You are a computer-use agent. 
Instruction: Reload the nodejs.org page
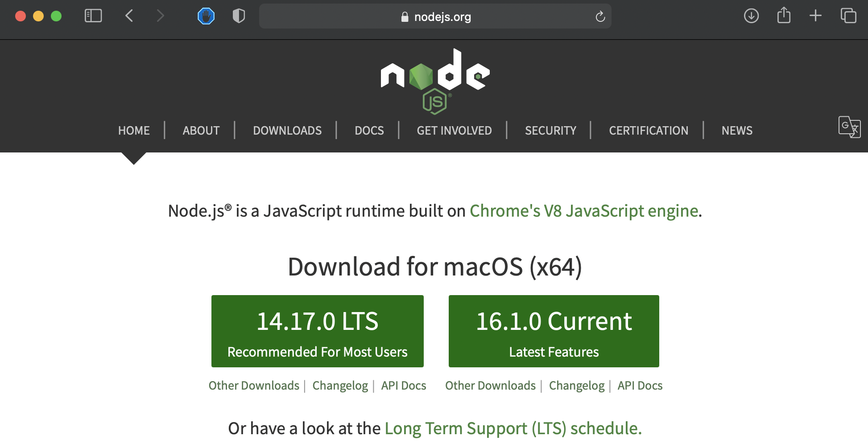pyautogui.click(x=600, y=16)
